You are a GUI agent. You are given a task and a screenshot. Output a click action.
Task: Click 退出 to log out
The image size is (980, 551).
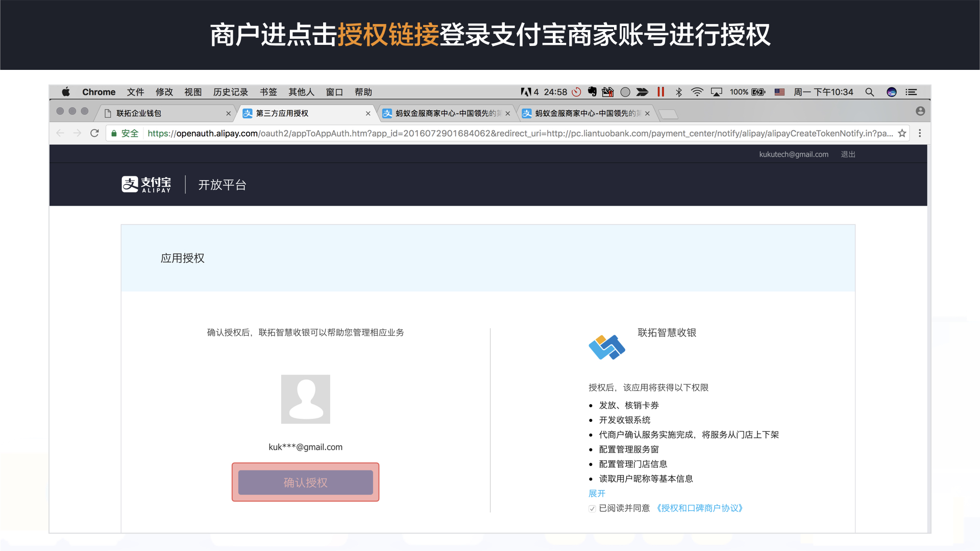848,154
